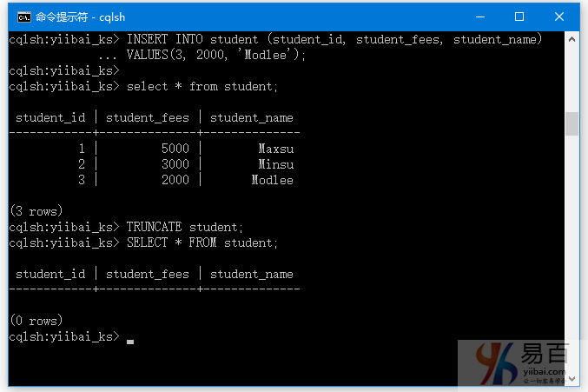Click the '5000' student_fees value
588x392 pixels.
pos(175,149)
